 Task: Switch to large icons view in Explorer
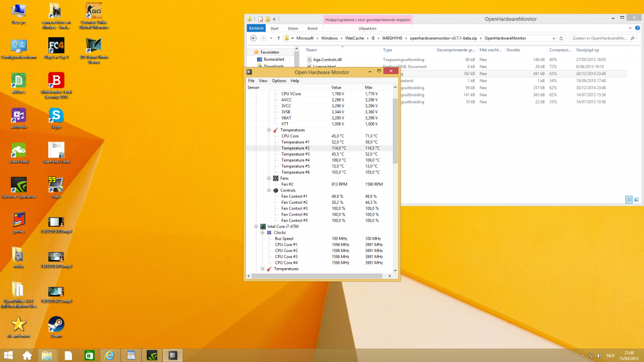point(636,200)
